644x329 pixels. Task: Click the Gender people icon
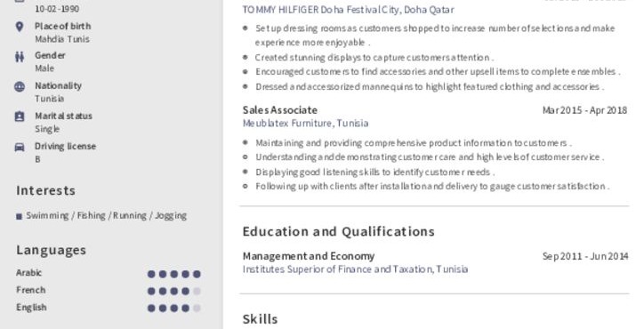20,57
